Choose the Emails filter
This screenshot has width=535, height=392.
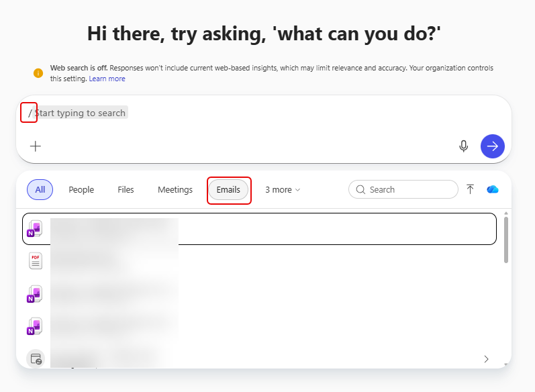228,190
